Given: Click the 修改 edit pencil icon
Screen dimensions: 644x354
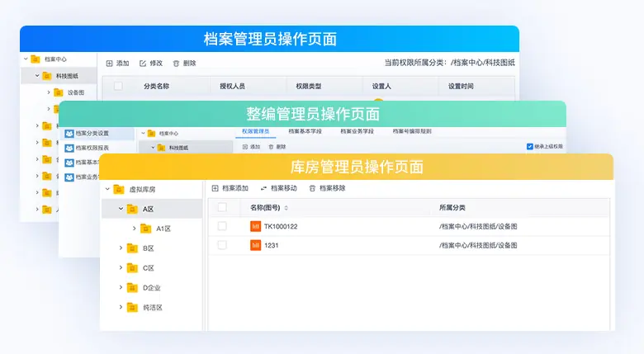Looking at the screenshot, I should [x=143, y=64].
